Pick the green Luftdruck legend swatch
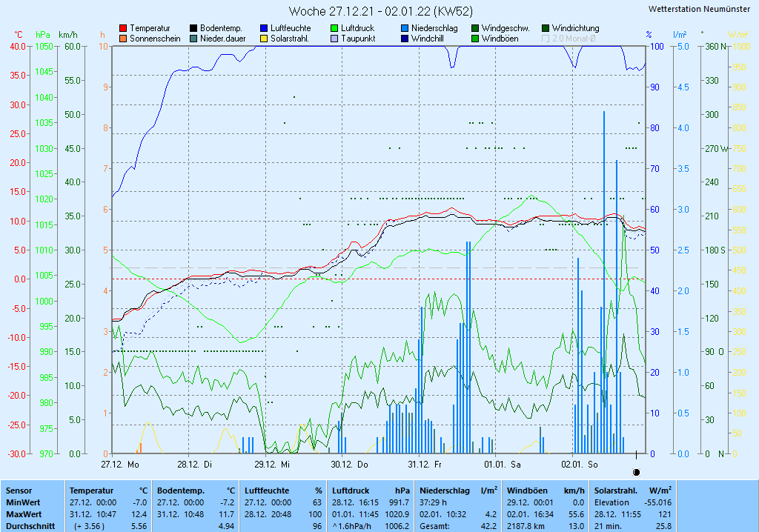 point(334,29)
